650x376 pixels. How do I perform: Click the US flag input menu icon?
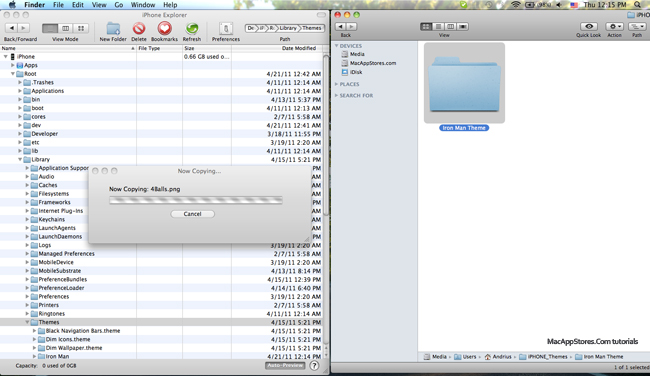tap(574, 5)
